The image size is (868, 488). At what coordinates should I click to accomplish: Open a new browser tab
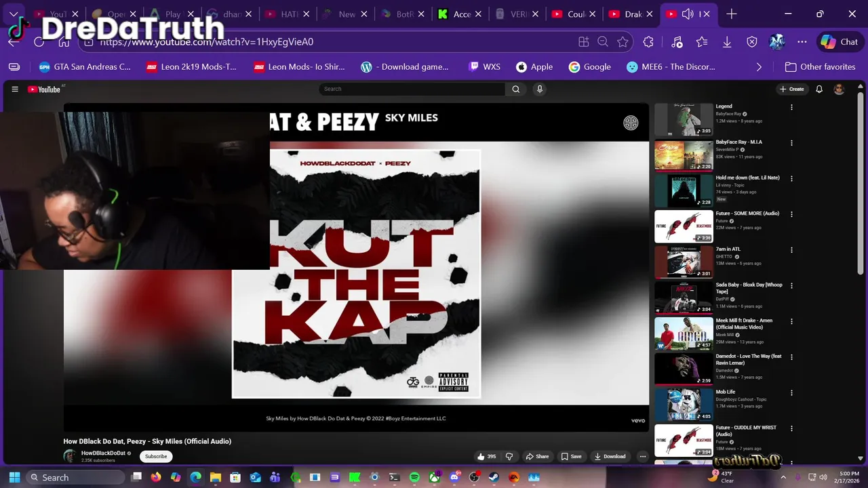(731, 14)
